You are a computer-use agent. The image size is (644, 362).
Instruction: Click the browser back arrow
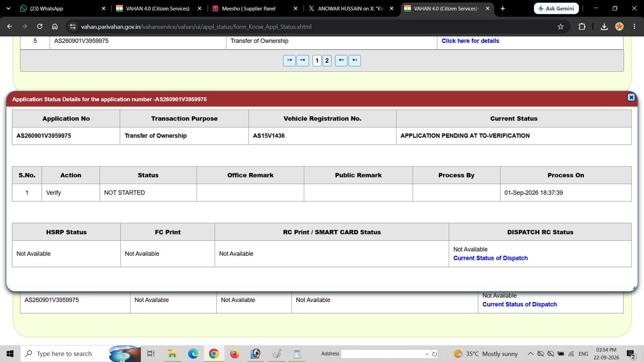(x=10, y=26)
